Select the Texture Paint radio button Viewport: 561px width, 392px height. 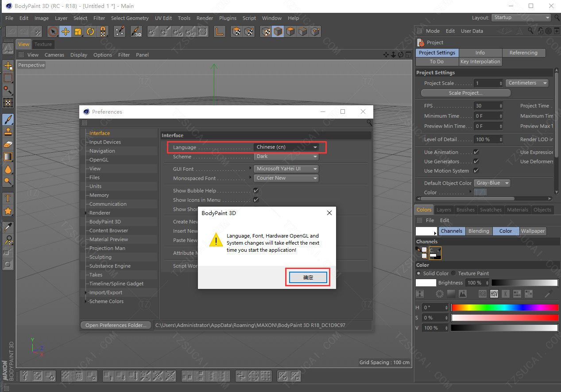coord(454,273)
